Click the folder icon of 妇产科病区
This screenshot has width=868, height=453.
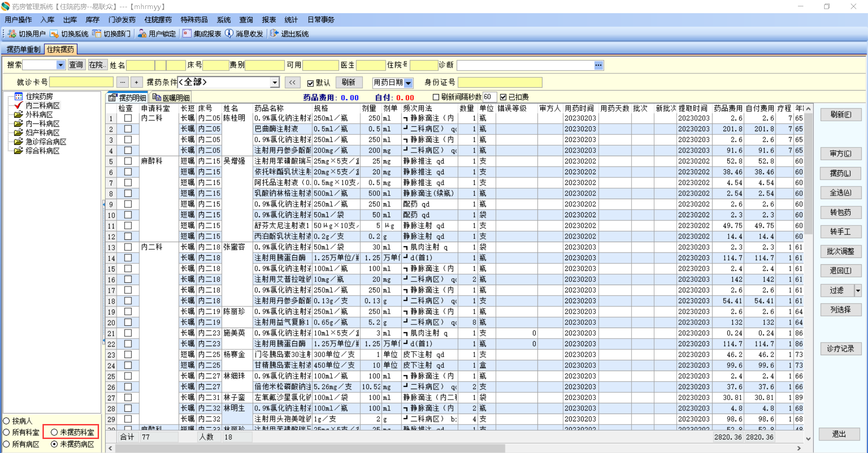(x=19, y=133)
